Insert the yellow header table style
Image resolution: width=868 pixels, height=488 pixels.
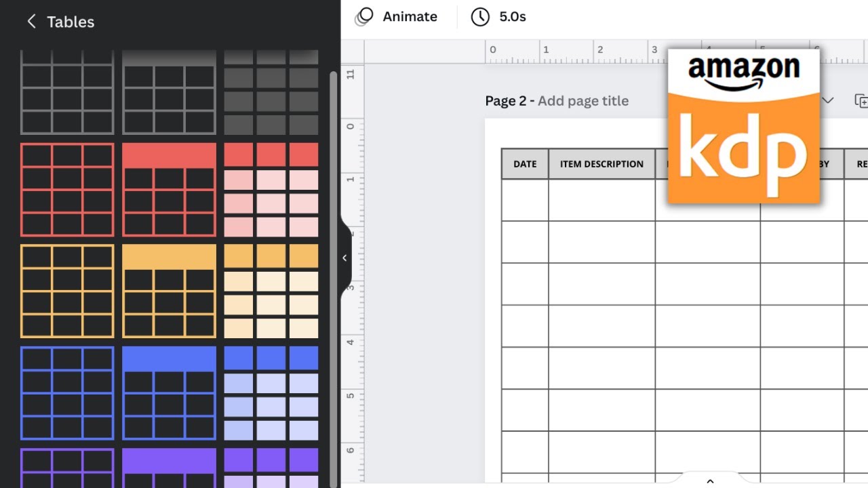[169, 291]
